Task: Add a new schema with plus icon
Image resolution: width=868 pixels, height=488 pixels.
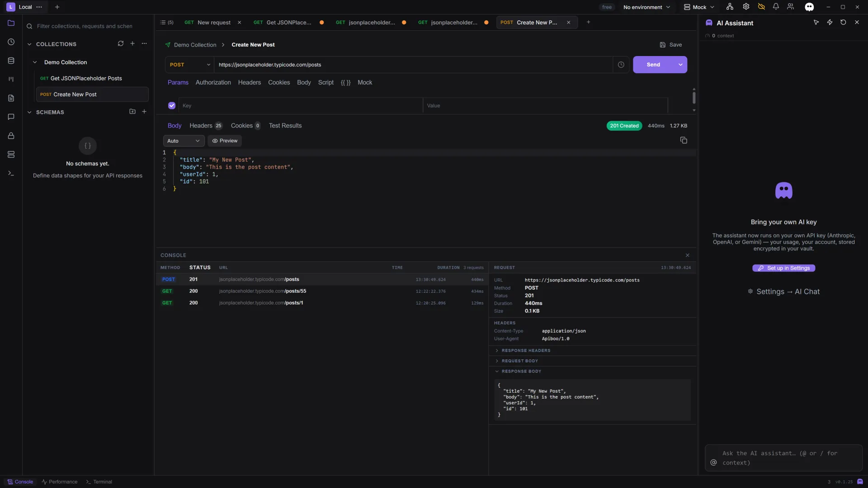Action: click(144, 112)
